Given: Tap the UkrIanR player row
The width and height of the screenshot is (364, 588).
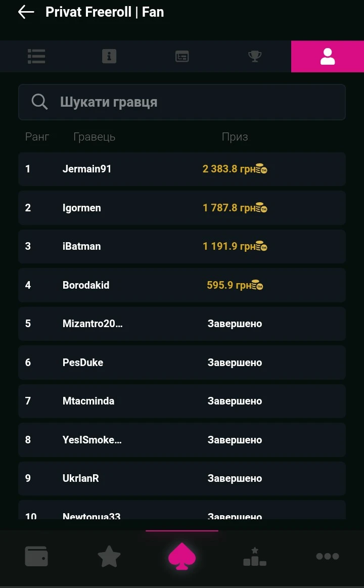Looking at the screenshot, I should coord(182,478).
